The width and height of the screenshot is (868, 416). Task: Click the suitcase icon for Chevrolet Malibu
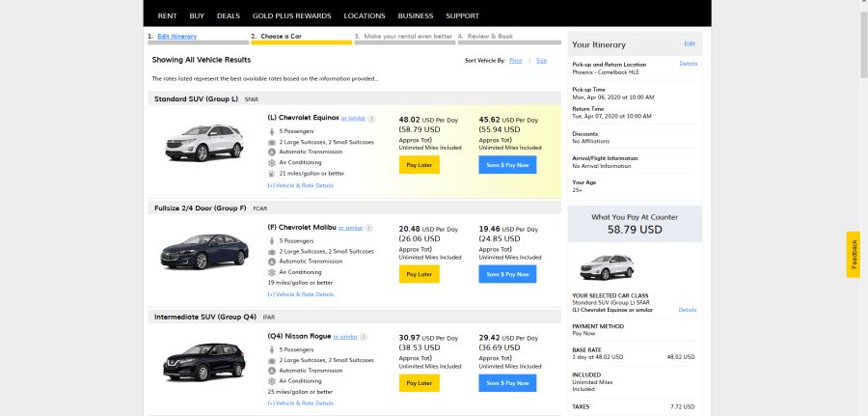tap(271, 251)
